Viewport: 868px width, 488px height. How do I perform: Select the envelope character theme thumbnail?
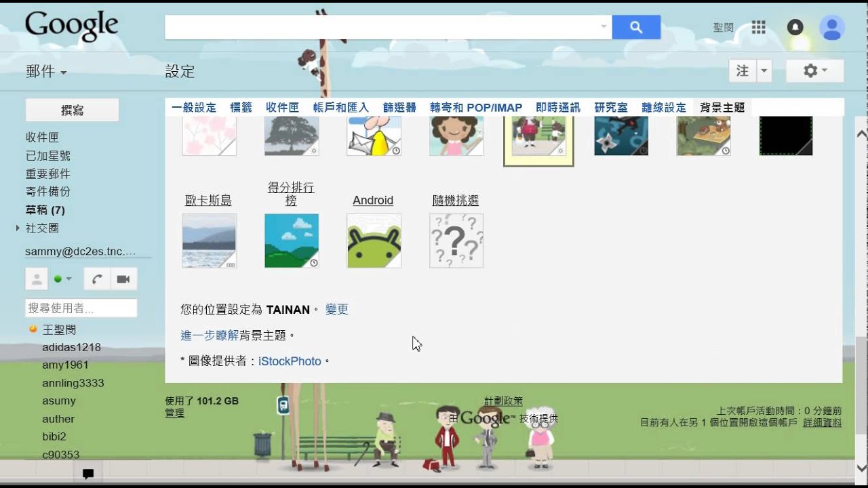coord(374,136)
